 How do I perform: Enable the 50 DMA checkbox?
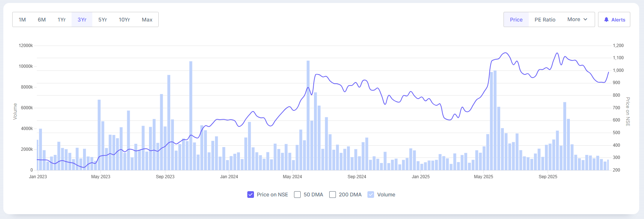[x=297, y=195]
